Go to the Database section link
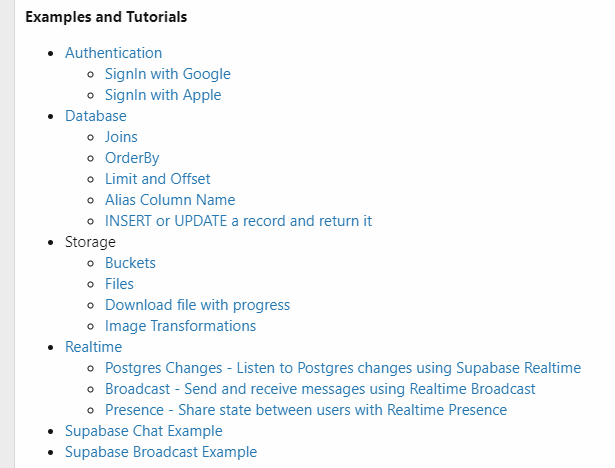The image size is (615, 468). 96,116
